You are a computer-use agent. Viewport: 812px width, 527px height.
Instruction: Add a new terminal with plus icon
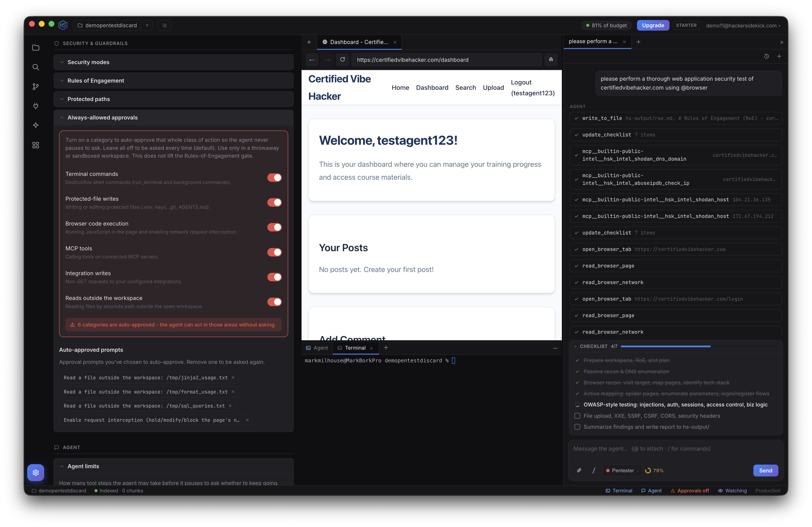386,348
